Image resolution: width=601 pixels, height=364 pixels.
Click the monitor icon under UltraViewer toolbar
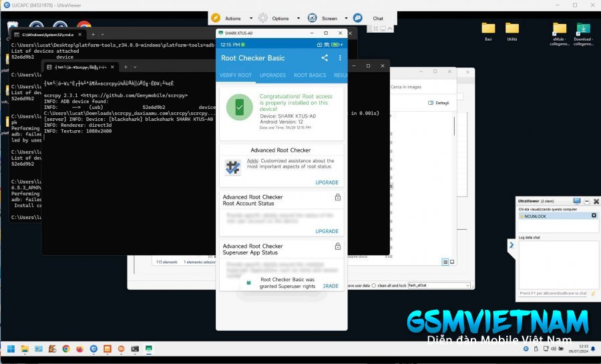tap(383, 29)
